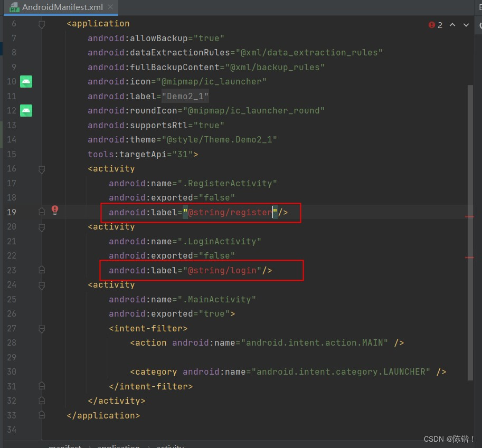Click supportsRtl "true" value on line 13
Viewport: 482px width, 448px height.
coord(209,126)
